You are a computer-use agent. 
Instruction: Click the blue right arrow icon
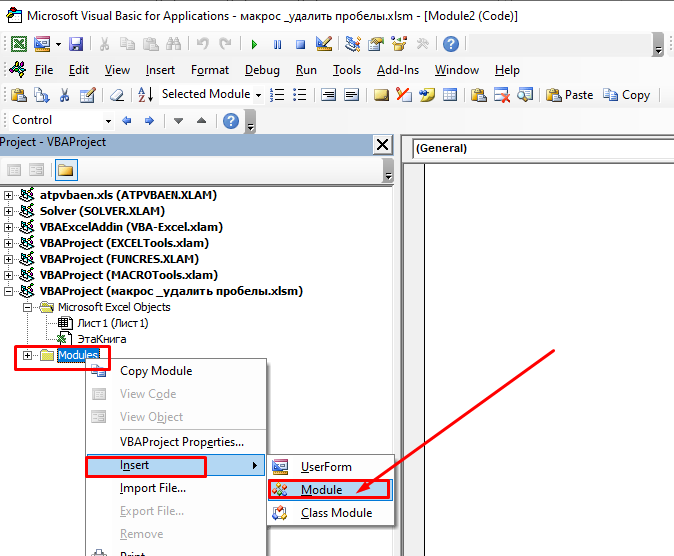(x=149, y=121)
